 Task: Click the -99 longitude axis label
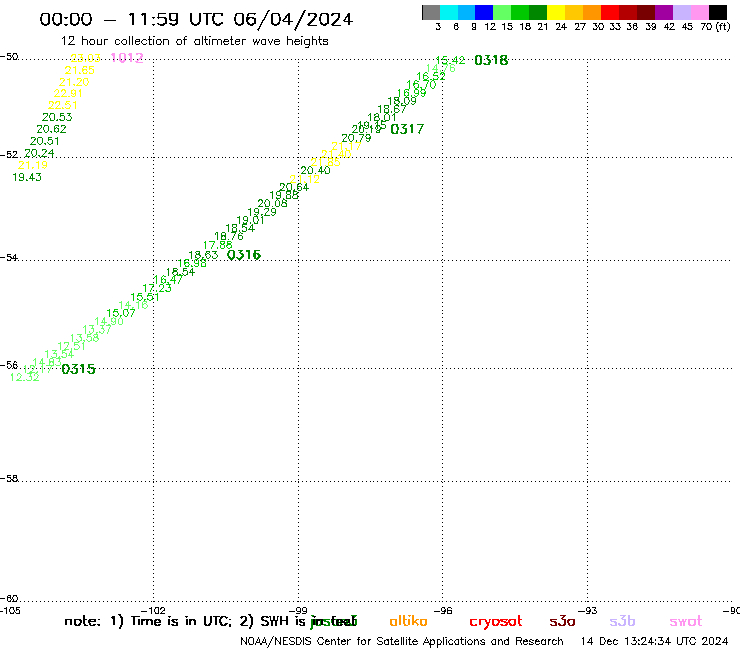[x=298, y=611]
